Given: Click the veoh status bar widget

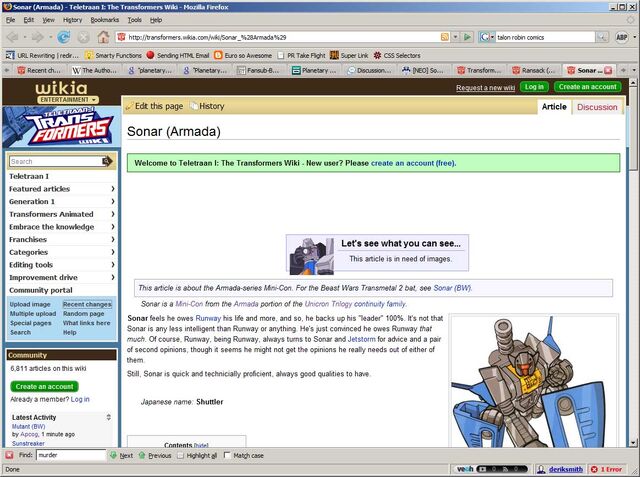Looking at the screenshot, I should [491, 469].
